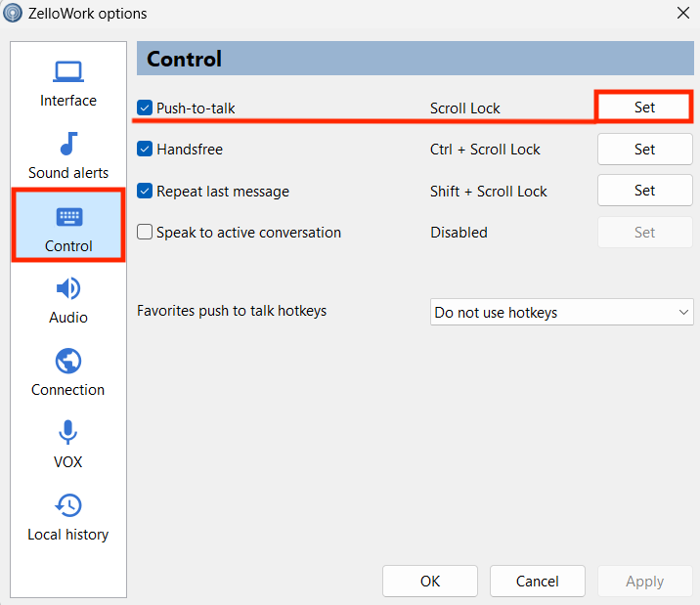Image resolution: width=700 pixels, height=605 pixels.
Task: Click the Scroll Lock hotkey text
Action: point(464,108)
